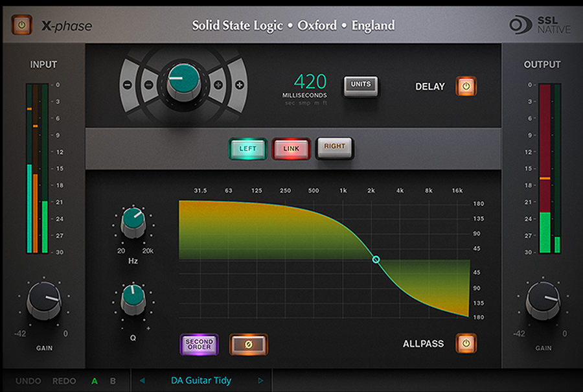Click the input GAIN knob
This screenshot has width=583, height=392.
click(44, 301)
